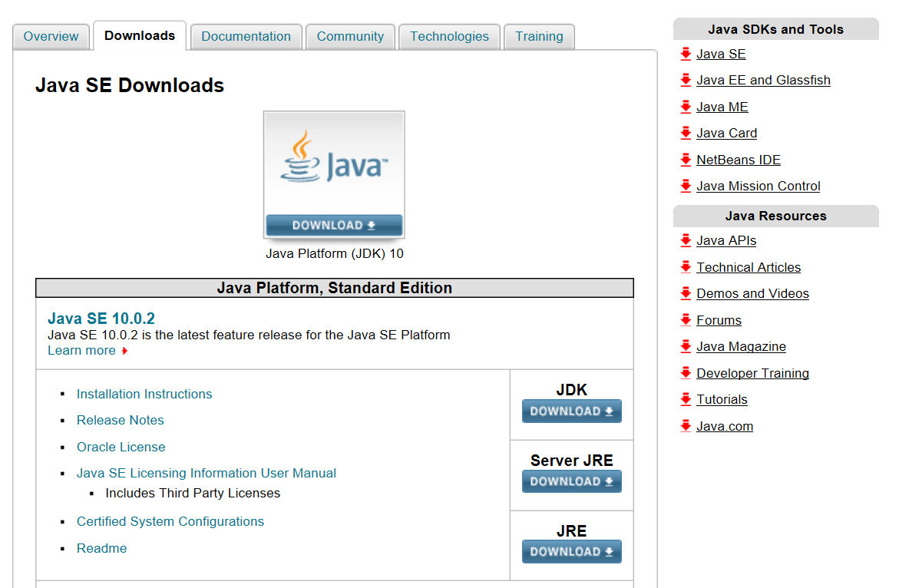Click the red arrow beside Learn more
The width and height of the screenshot is (899, 588).
pyautogui.click(x=124, y=351)
